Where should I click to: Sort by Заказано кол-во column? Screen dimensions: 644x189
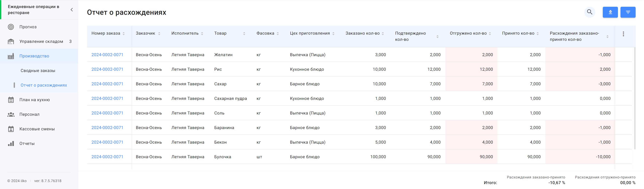[x=383, y=34]
